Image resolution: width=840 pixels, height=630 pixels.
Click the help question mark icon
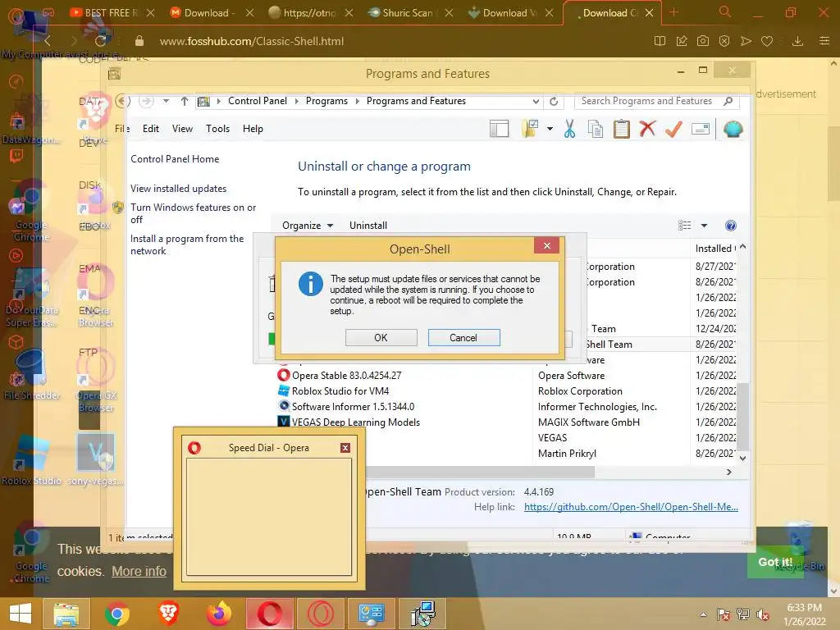click(x=731, y=226)
